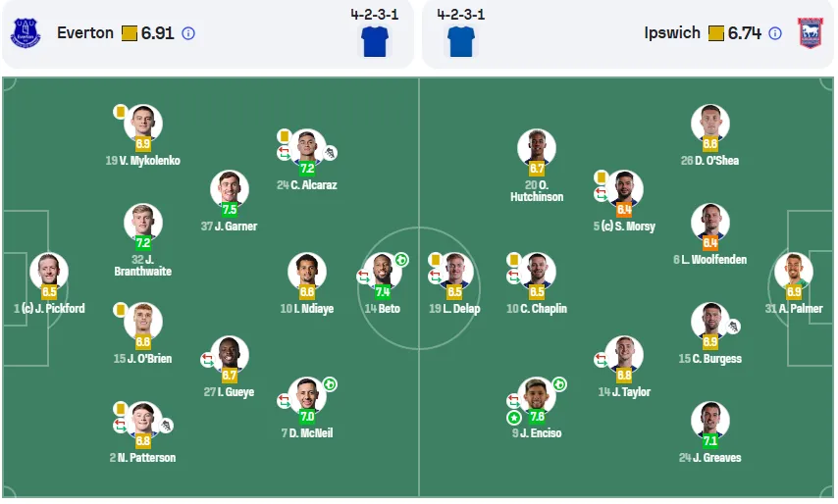Open the info icon beside Everton's rating
838x504 pixels.
tap(188, 33)
